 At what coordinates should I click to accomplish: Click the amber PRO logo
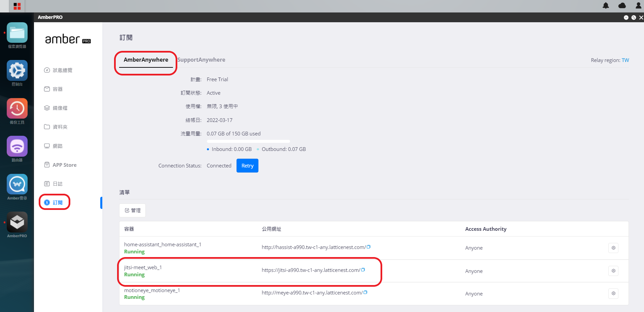pos(68,39)
